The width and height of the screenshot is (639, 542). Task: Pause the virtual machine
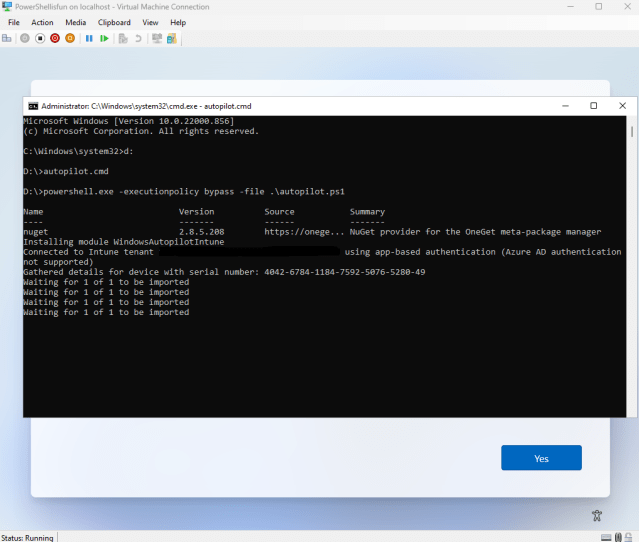pos(89,39)
